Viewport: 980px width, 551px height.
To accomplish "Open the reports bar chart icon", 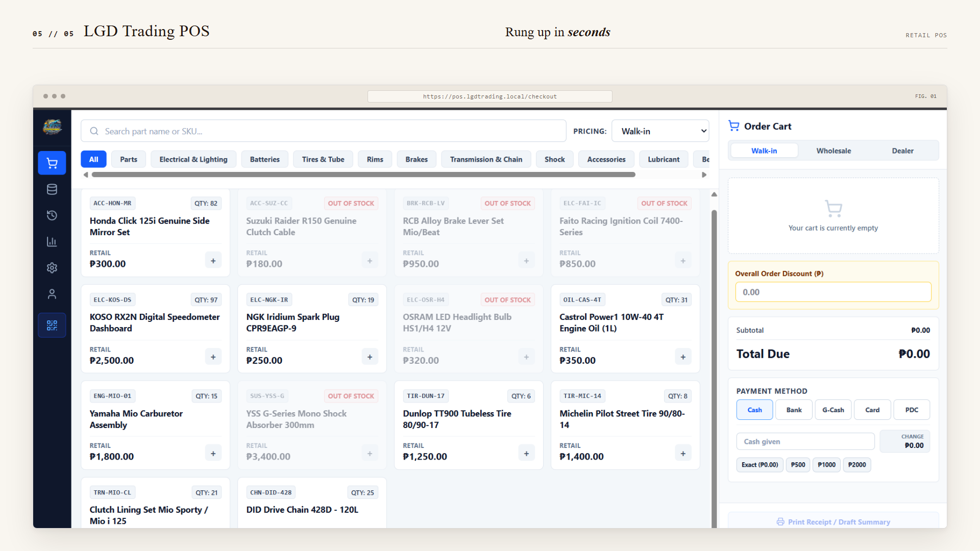I will point(52,242).
